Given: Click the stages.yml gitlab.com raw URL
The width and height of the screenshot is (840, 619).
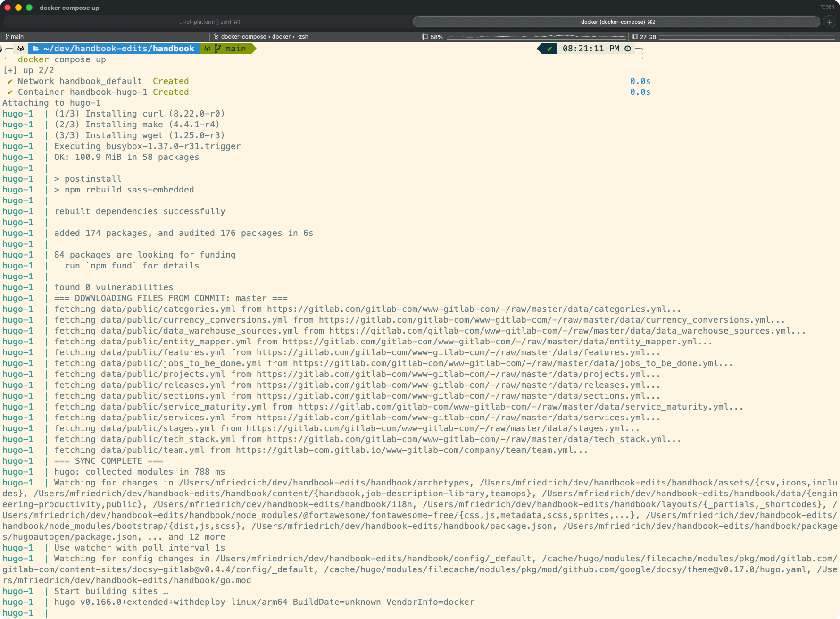Looking at the screenshot, I should click(443, 428).
